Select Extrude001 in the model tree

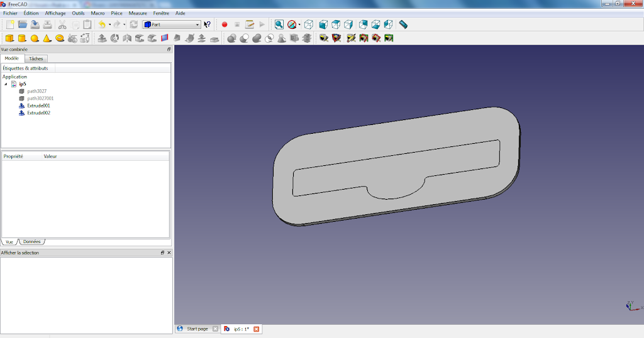[x=38, y=106]
